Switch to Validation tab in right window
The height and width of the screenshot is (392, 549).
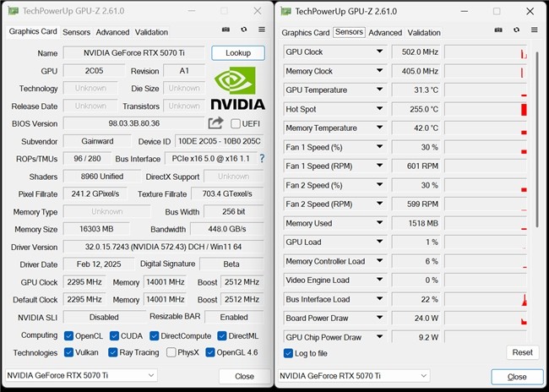click(x=424, y=33)
